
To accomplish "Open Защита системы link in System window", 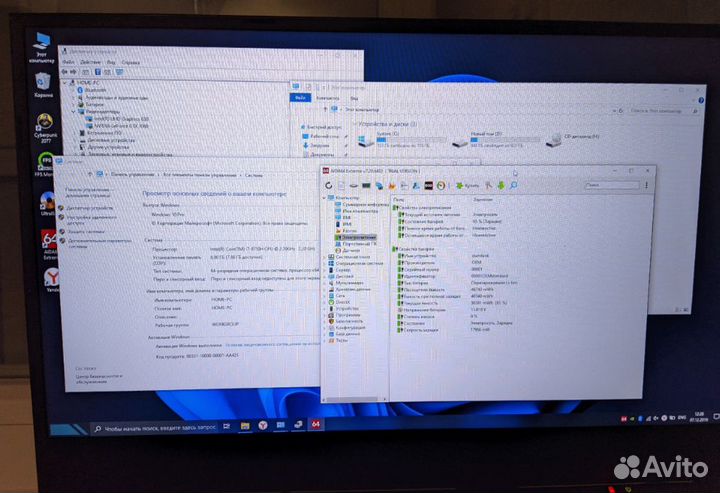I will (86, 231).
